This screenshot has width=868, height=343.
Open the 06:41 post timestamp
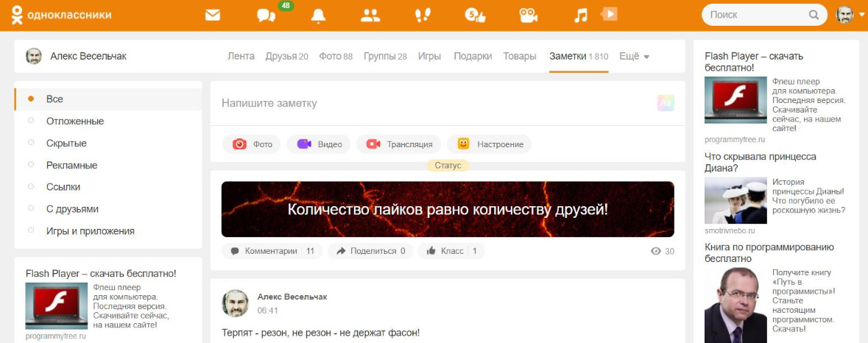[x=268, y=311]
